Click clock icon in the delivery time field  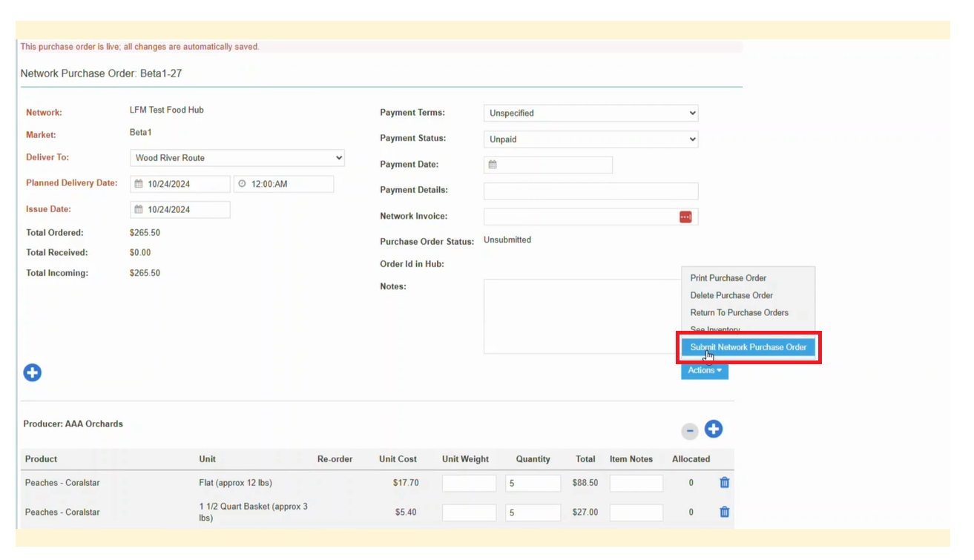tap(242, 184)
